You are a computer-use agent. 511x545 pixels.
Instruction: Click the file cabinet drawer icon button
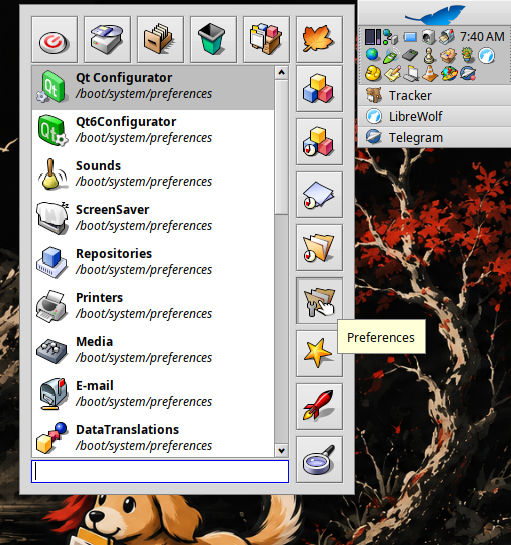click(x=160, y=39)
